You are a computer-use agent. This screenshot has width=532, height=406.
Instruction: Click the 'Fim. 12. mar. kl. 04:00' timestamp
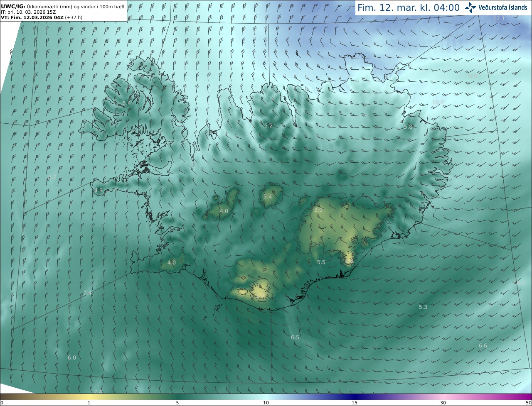pos(409,7)
